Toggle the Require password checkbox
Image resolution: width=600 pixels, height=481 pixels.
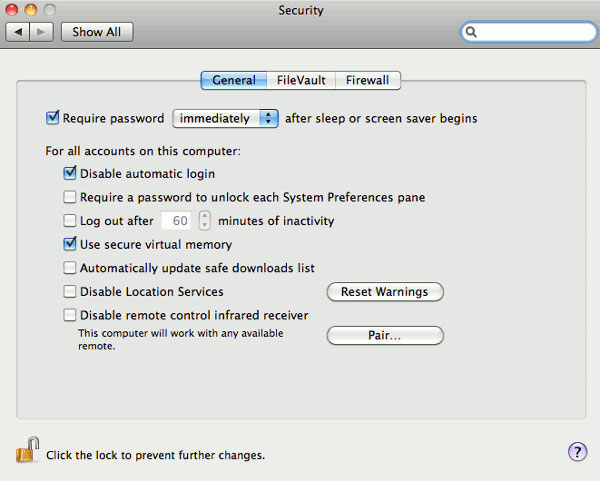pyautogui.click(x=53, y=118)
